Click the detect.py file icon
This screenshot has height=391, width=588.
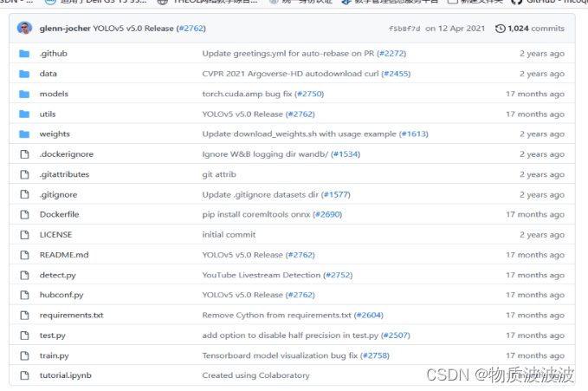coord(25,276)
